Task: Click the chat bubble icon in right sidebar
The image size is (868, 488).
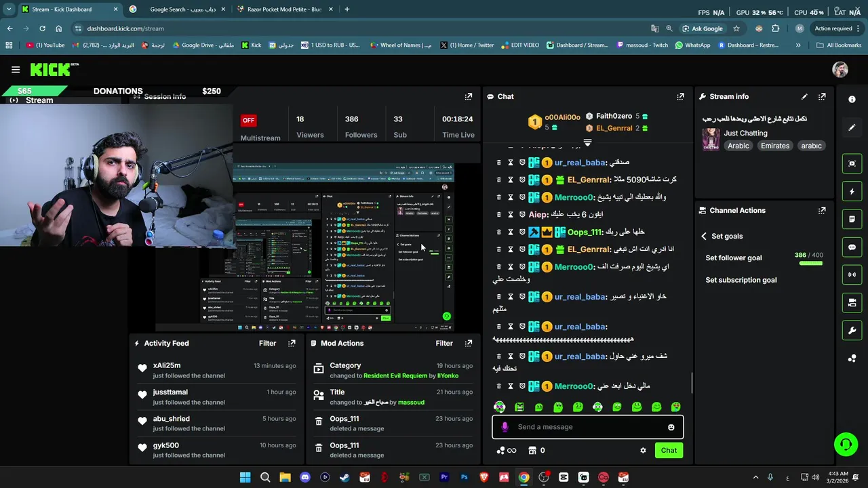Action: click(x=852, y=247)
